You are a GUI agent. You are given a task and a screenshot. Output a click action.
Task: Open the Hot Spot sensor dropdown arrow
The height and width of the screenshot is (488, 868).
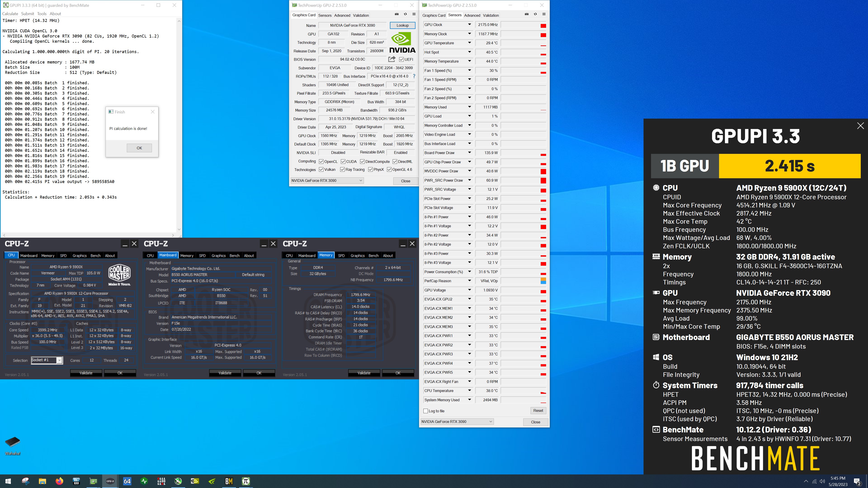[x=469, y=52]
